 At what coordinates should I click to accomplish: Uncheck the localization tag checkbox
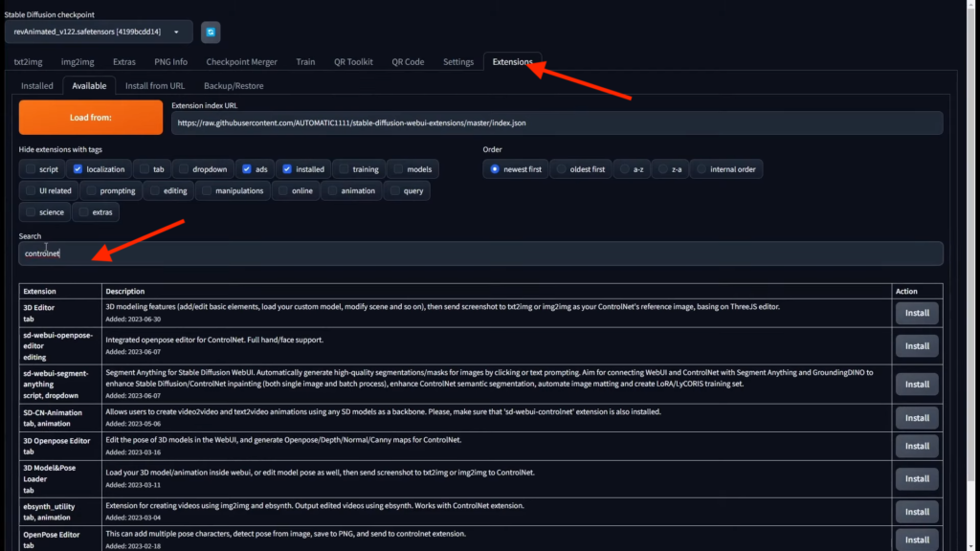tap(78, 169)
